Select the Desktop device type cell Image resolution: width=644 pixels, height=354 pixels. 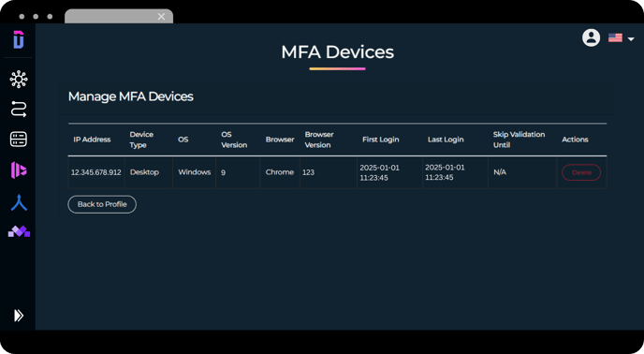pos(144,172)
